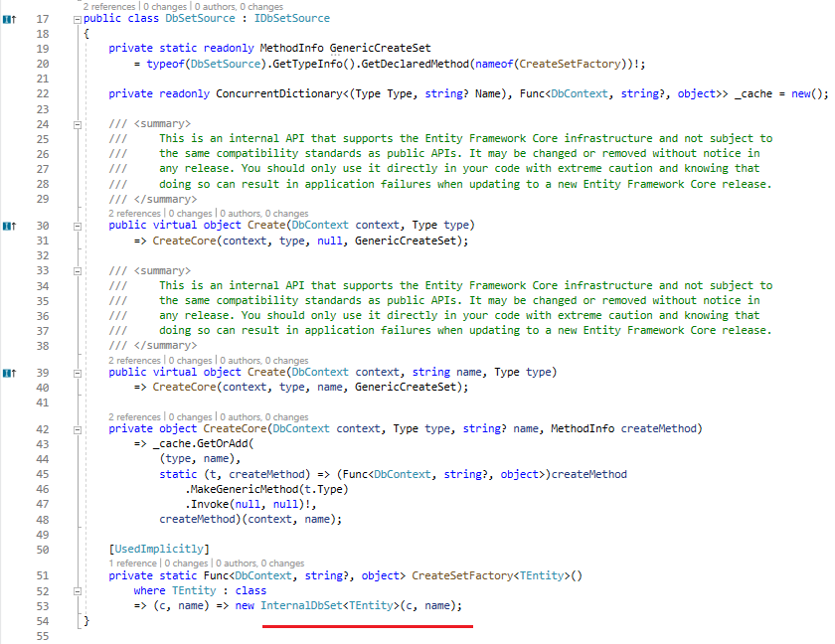The height and width of the screenshot is (644, 835).
Task: Collapse the Create method at line 30
Action: tap(78, 226)
